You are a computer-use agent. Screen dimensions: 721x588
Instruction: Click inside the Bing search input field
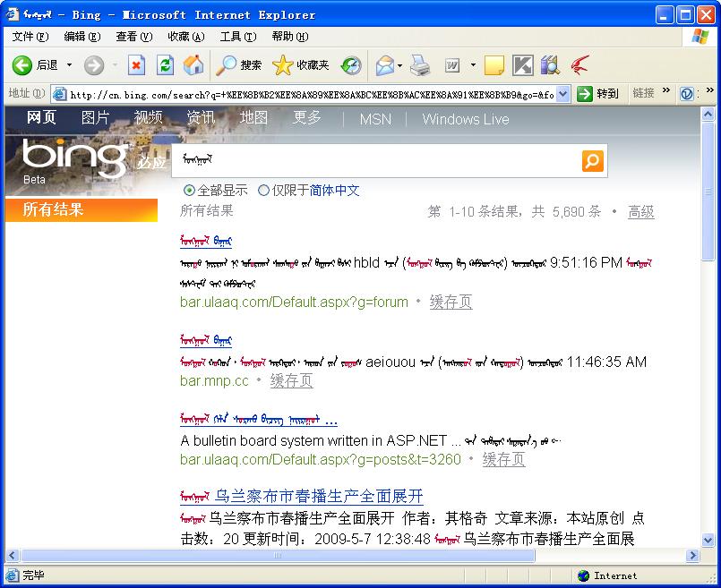click(x=376, y=160)
